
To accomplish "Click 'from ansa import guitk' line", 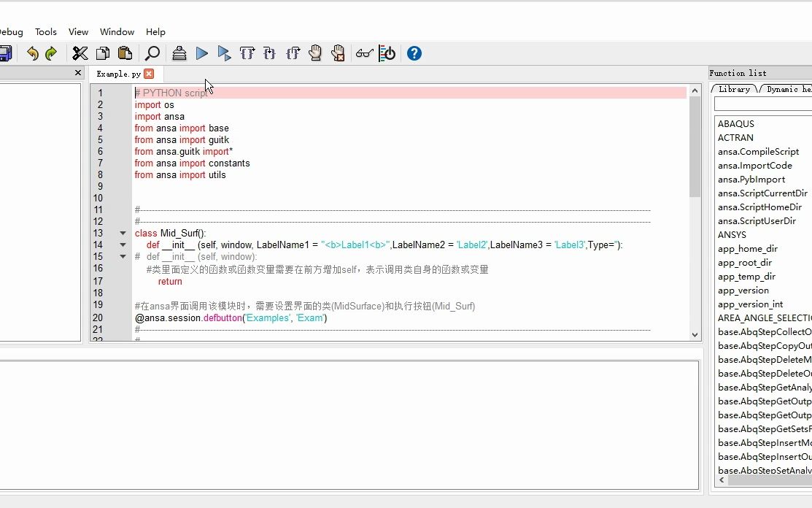I will pyautogui.click(x=182, y=140).
